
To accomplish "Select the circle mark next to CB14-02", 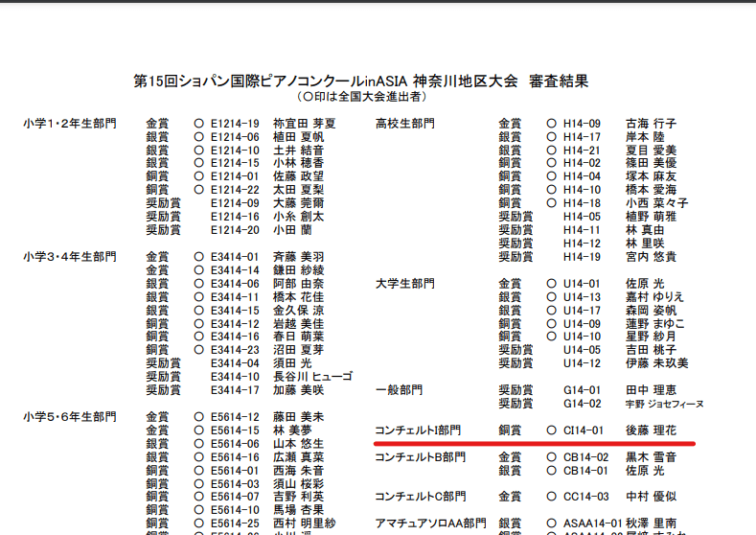I will 552,457.
